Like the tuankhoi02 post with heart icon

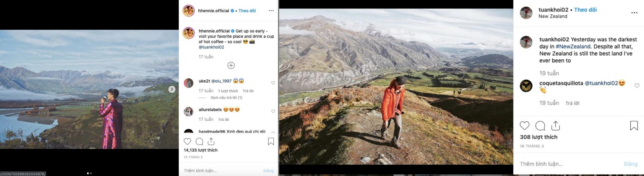point(525,125)
